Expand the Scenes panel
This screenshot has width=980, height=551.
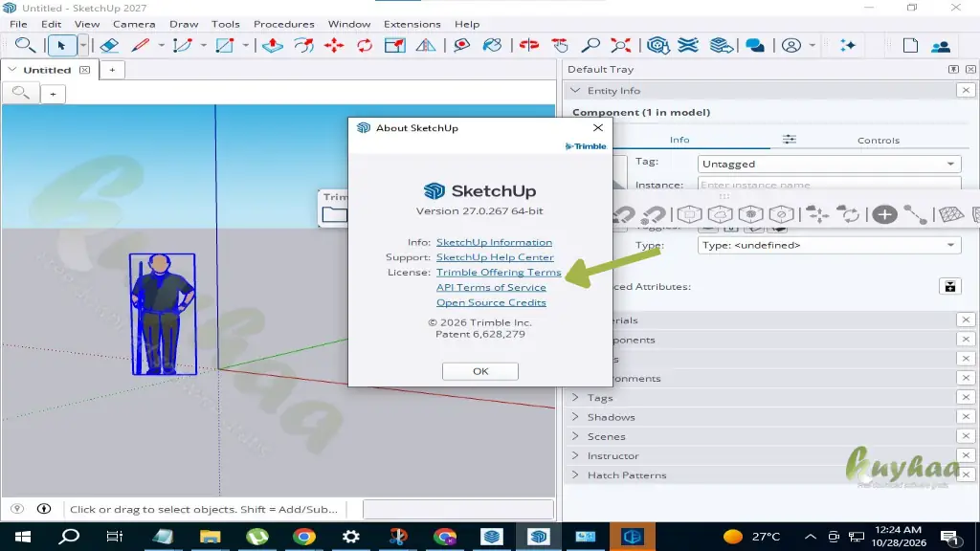(x=575, y=436)
